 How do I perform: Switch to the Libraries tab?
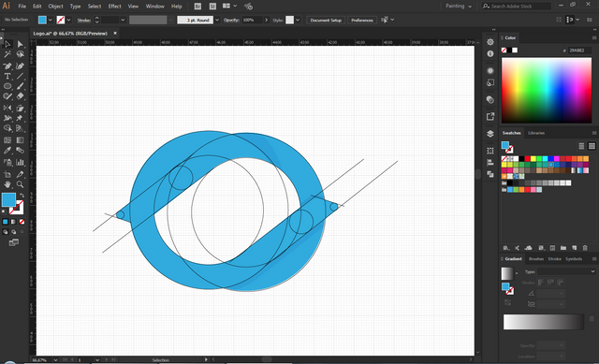point(536,133)
